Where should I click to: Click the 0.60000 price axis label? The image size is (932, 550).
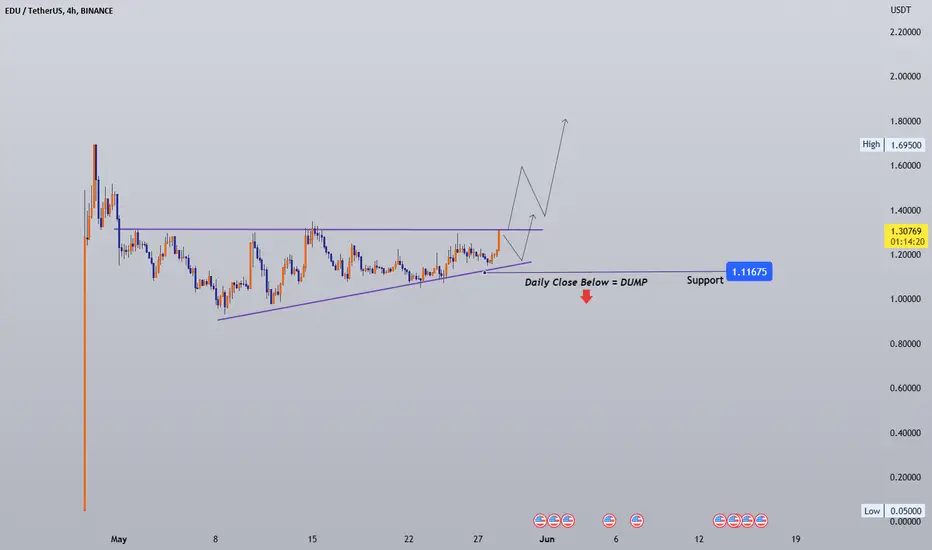905,388
